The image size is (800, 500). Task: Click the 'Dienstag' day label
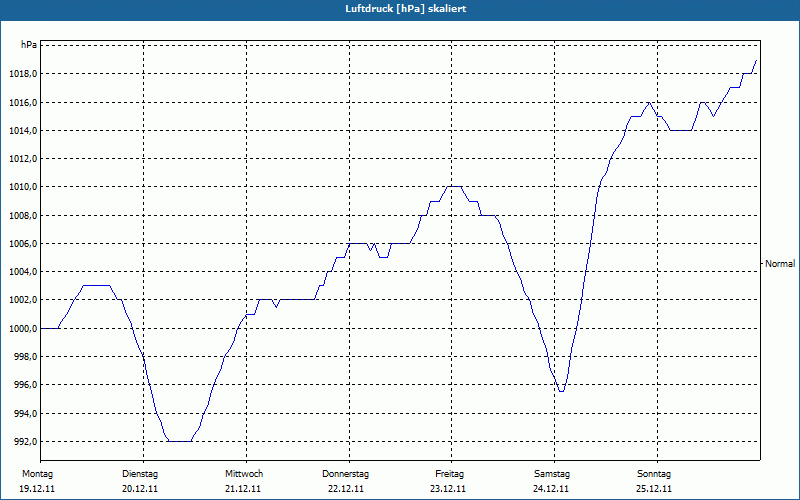pyautogui.click(x=140, y=474)
